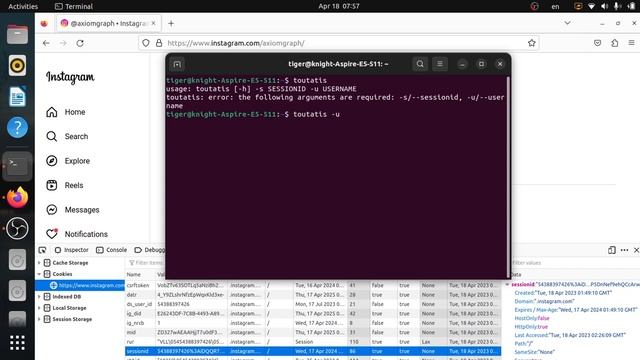This screenshot has height=360, width=640.
Task: Go back in Firefox
Action: tap(46, 43)
